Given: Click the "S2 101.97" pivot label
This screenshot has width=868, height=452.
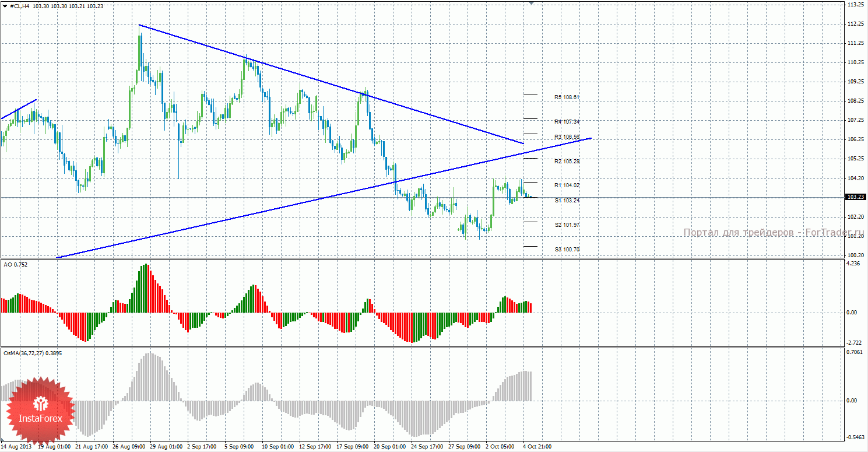Looking at the screenshot, I should 567,225.
